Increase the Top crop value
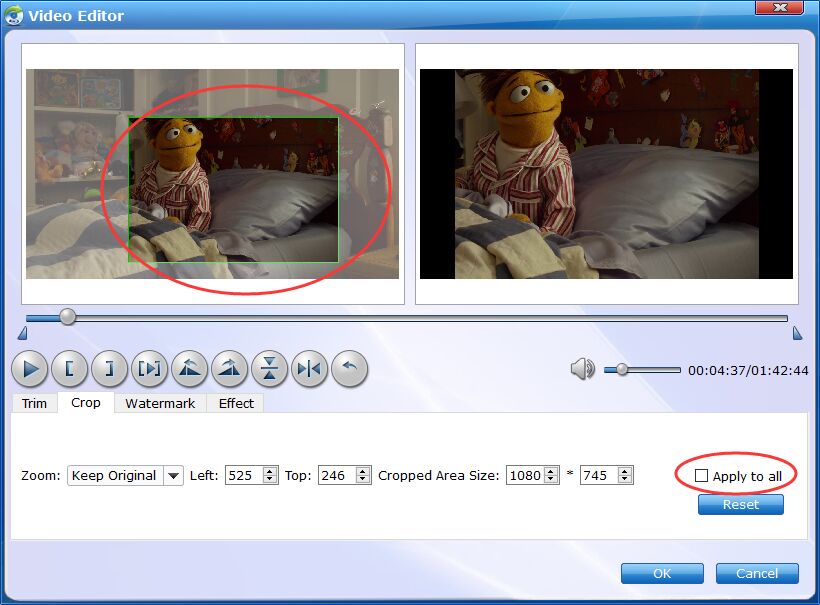The height and width of the screenshot is (605, 820). tap(363, 471)
